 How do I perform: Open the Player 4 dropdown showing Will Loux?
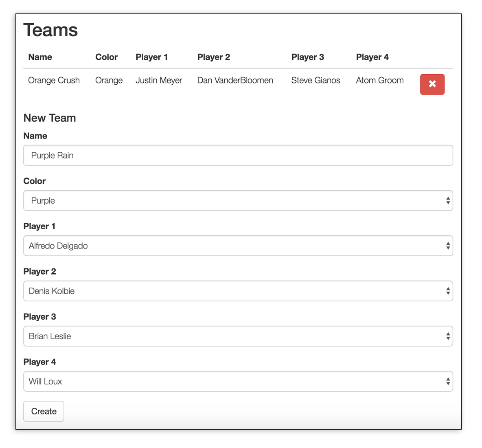[x=238, y=382]
